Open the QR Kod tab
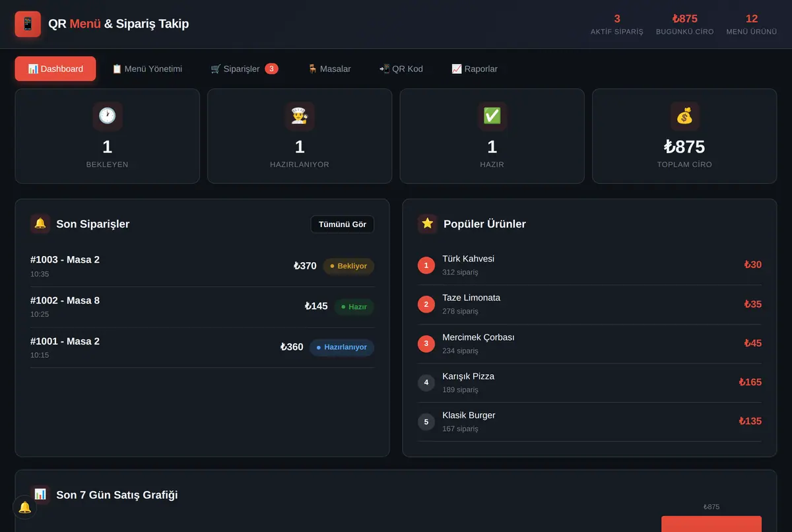The height and width of the screenshot is (532, 792). [x=401, y=69]
